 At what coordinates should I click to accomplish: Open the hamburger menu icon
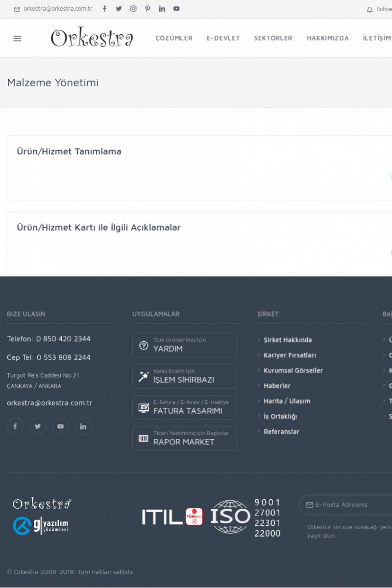click(17, 38)
